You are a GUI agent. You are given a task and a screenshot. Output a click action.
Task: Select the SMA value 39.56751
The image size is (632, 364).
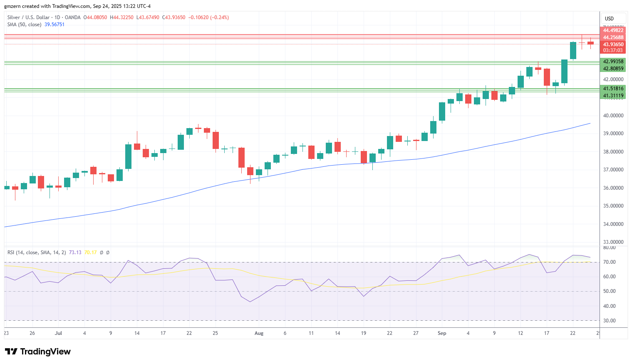(x=55, y=25)
